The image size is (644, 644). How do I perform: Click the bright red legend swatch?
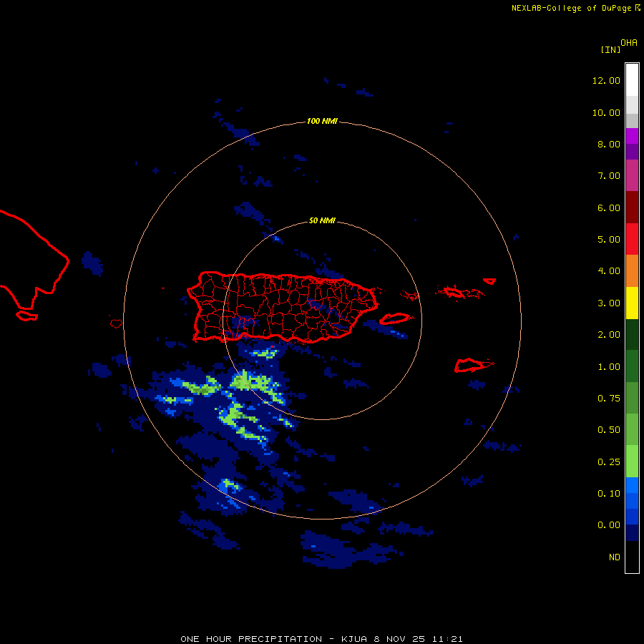click(x=632, y=240)
